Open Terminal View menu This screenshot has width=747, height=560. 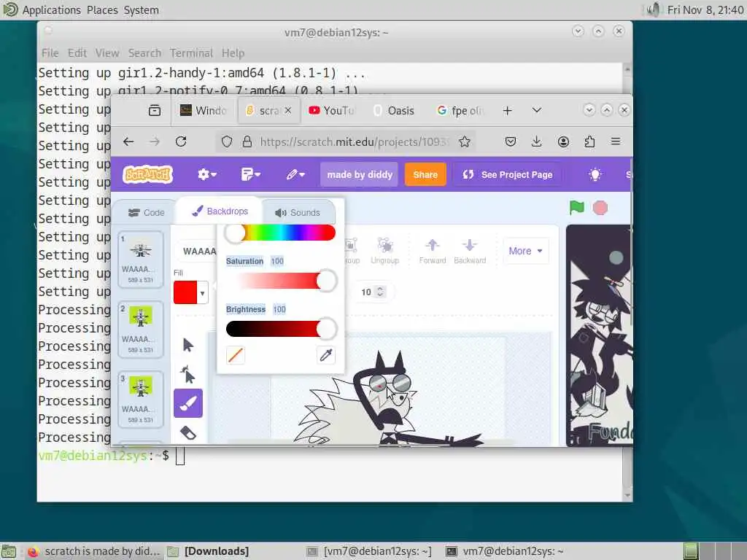107,52
